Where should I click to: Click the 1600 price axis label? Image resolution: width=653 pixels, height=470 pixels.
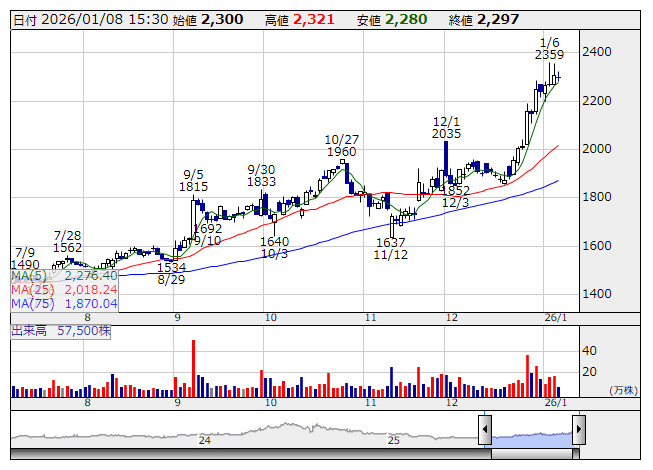[x=597, y=246]
